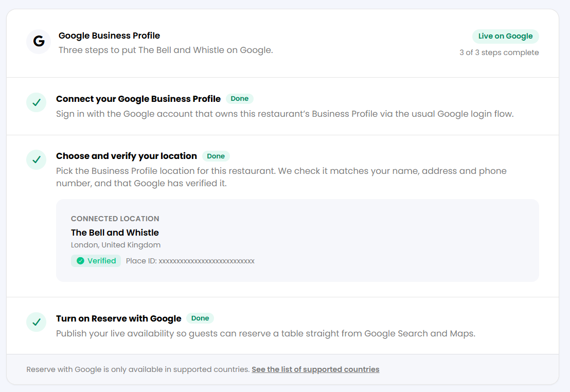Click the 'Three steps to put The Bell and Whistle' subtitle
Screen dimensions: 570x392
click(166, 50)
